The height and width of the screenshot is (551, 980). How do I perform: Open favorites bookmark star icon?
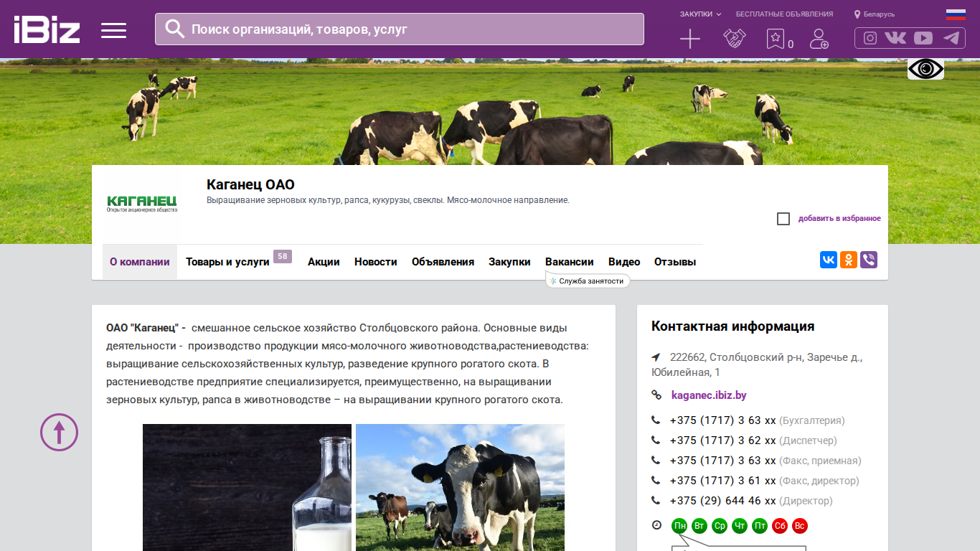click(776, 39)
